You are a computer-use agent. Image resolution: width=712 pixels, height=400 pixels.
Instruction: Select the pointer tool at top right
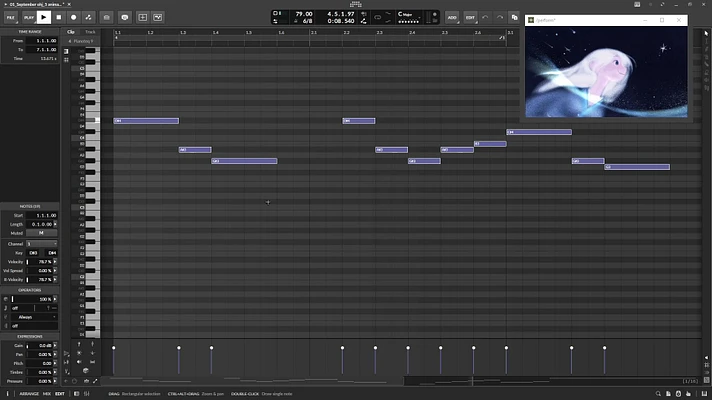[706, 33]
